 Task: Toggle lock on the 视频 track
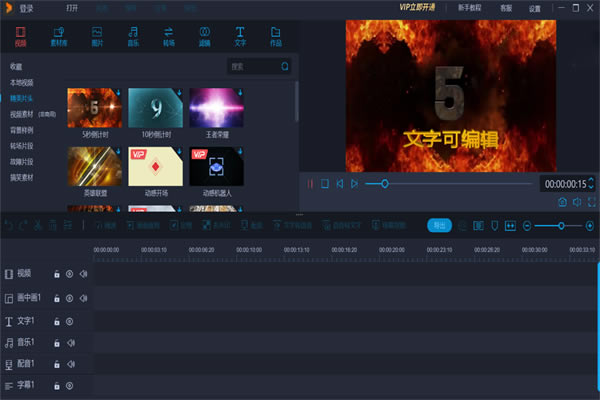(57, 274)
